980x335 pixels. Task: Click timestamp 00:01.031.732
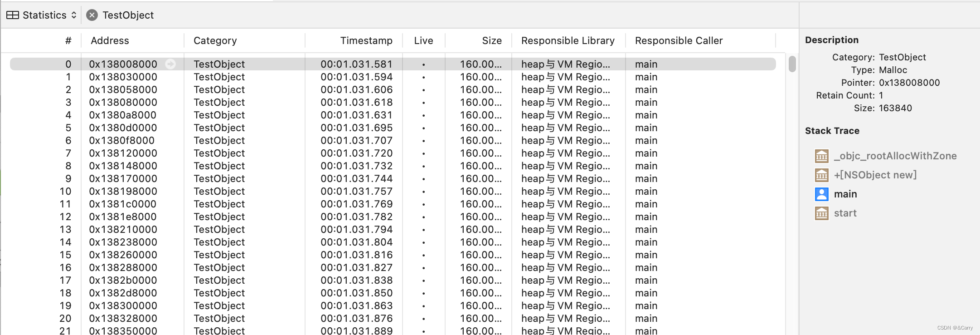[x=356, y=166]
